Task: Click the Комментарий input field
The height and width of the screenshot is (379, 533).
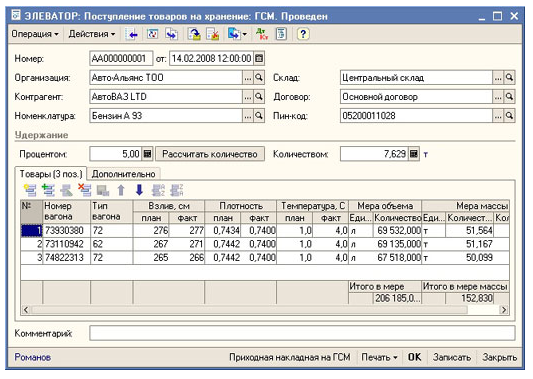Action: [x=302, y=333]
